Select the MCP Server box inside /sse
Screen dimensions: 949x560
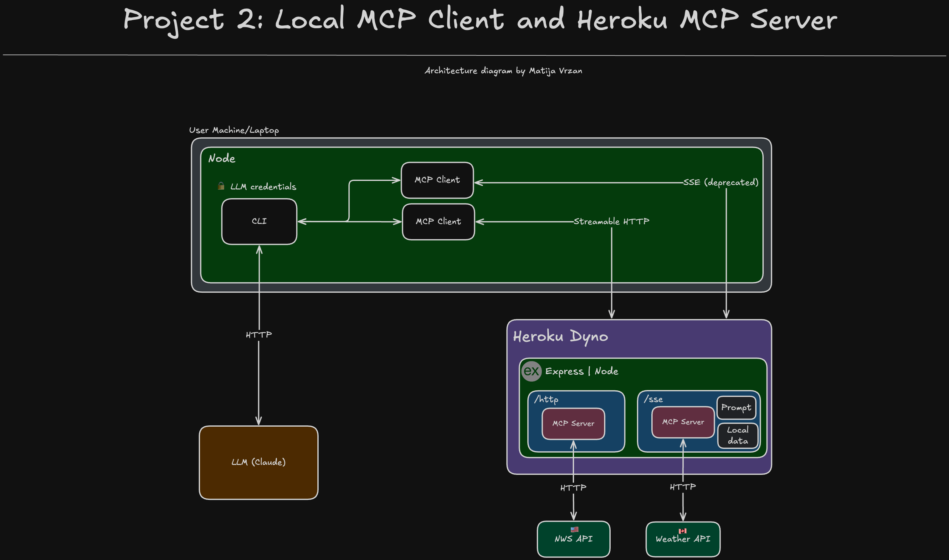683,422
